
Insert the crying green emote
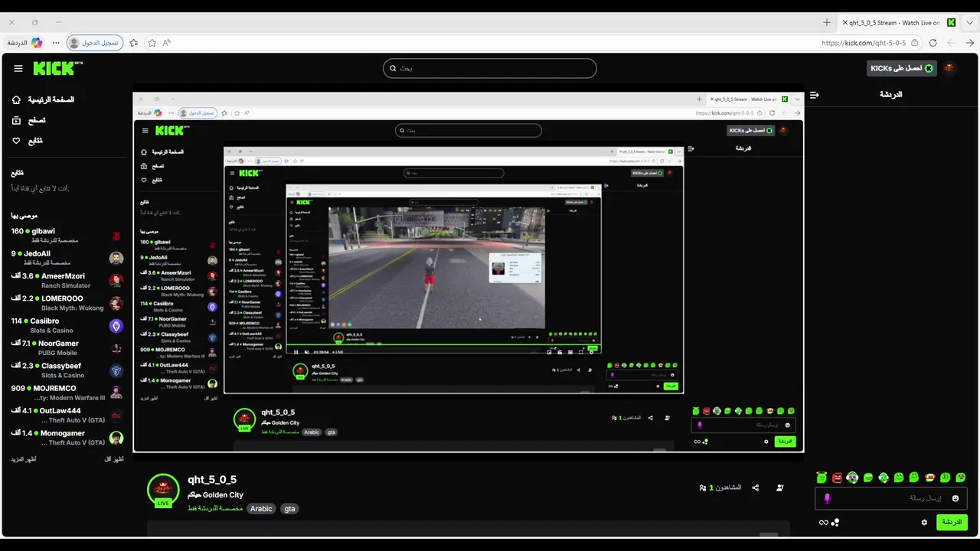[960, 478]
